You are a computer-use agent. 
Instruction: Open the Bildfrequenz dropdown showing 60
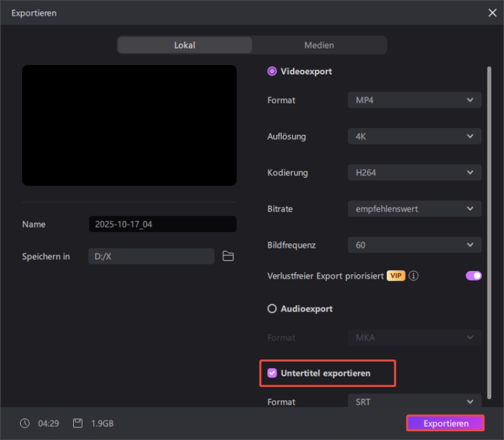[x=414, y=245]
